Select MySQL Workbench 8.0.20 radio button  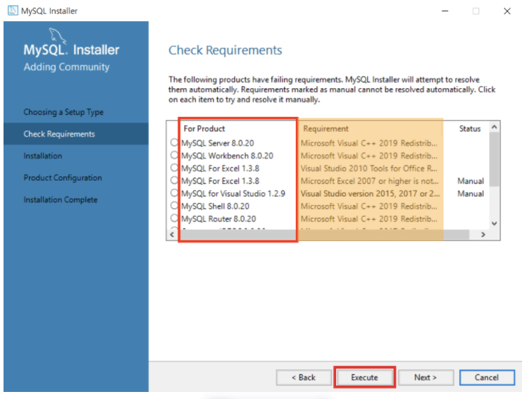click(x=174, y=155)
